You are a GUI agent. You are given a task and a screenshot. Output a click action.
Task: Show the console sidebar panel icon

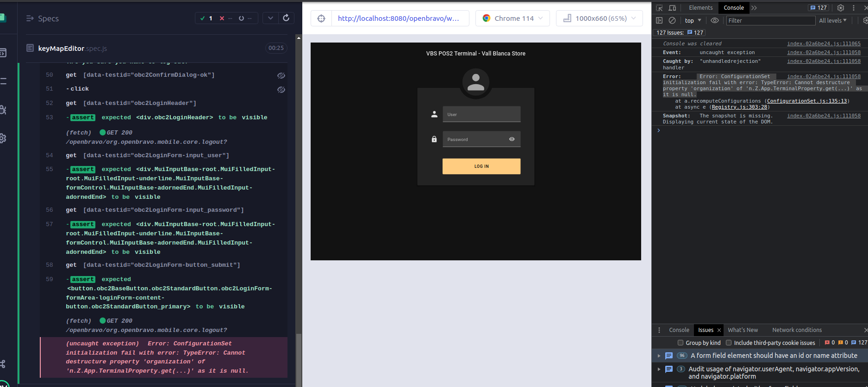click(659, 20)
